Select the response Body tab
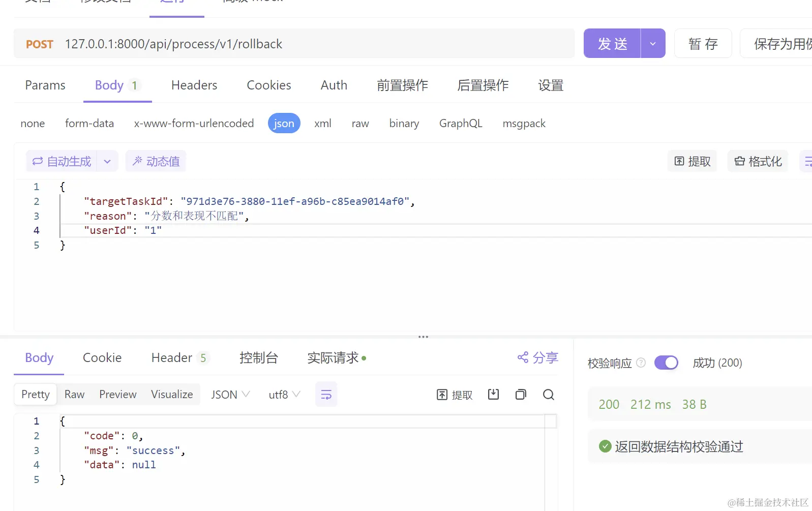The height and width of the screenshot is (511, 812). coord(39,358)
